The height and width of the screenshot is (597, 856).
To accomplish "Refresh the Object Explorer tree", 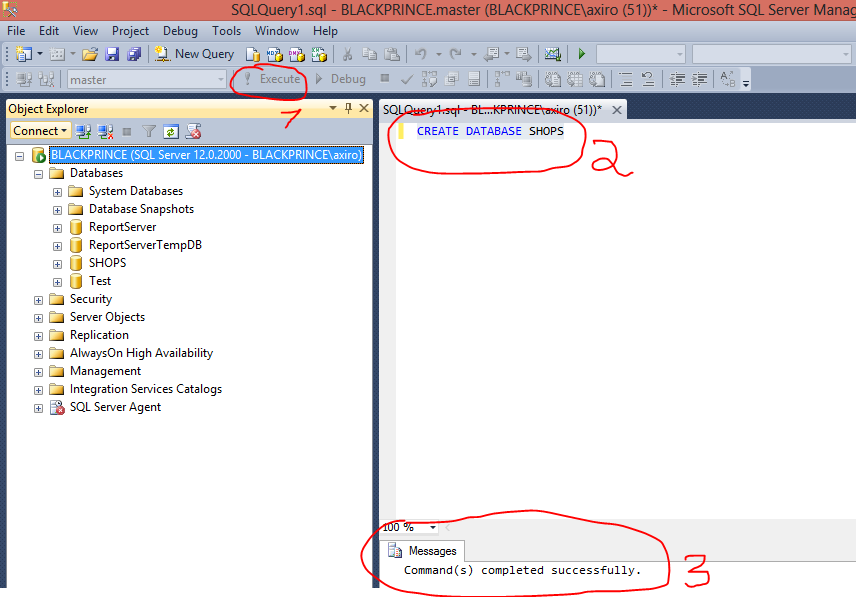I will click(x=171, y=132).
